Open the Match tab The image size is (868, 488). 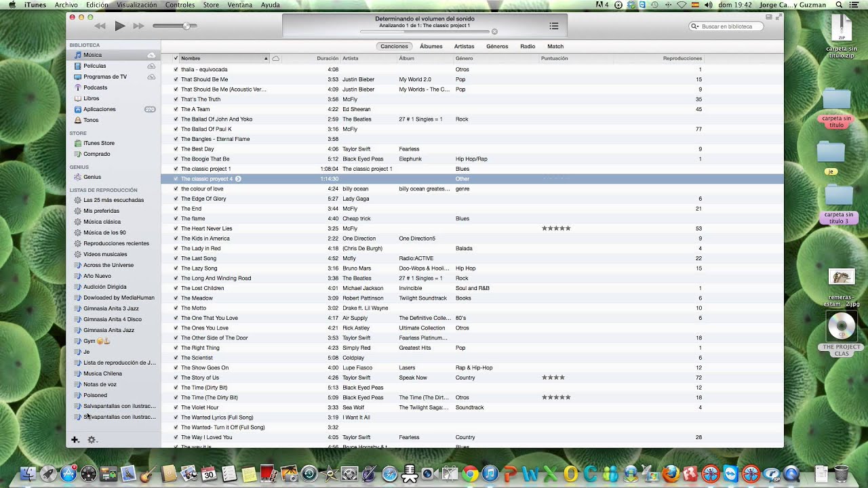pos(555,47)
